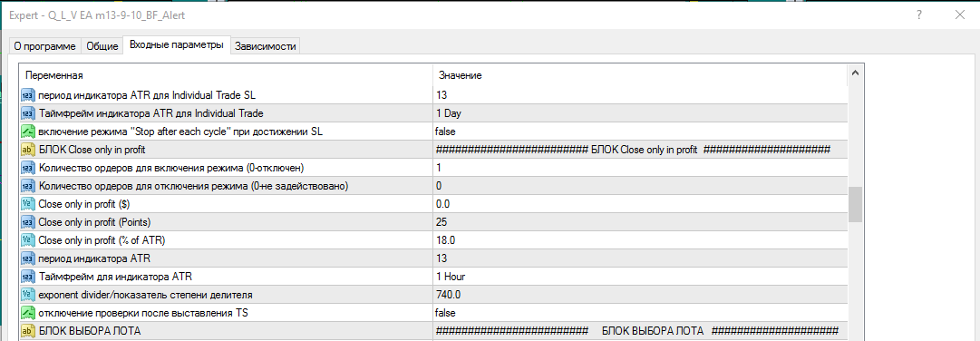Click string 'ab' icon beside 'БЛОК ВЫБОРА ЛОТА'
The height and width of the screenshot is (341, 980).
coord(29,331)
